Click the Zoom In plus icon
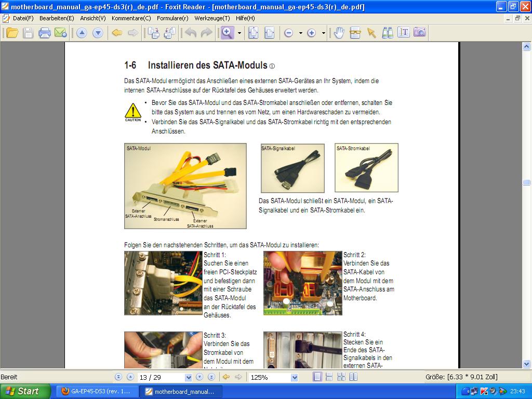This screenshot has width=532, height=399. (312, 33)
